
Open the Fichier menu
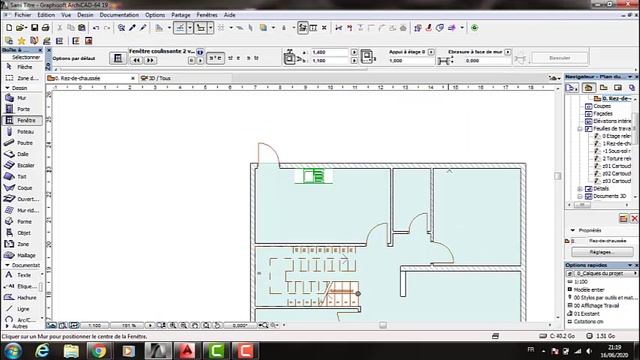coord(23,15)
